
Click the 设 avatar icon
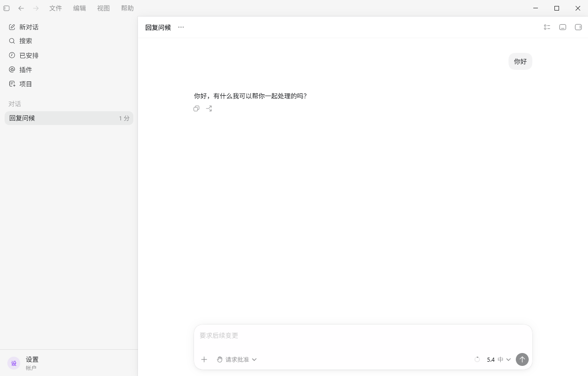point(14,363)
